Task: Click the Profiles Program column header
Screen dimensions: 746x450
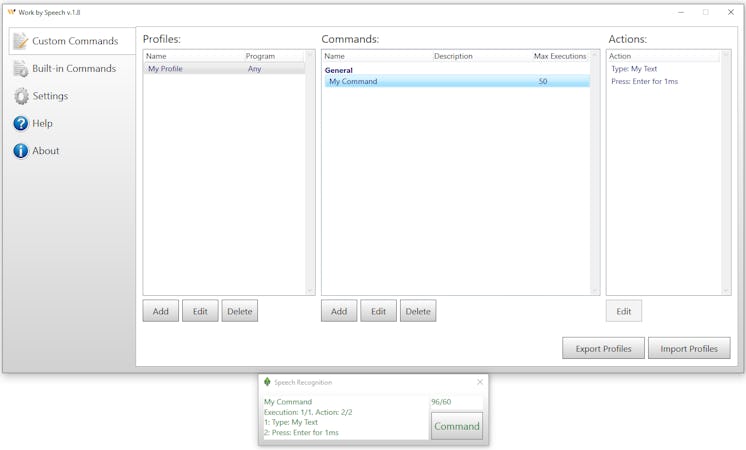Action: pos(274,56)
